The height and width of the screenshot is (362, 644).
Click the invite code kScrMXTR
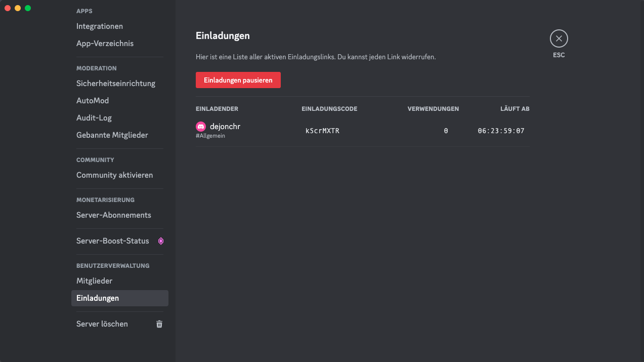[x=322, y=131]
